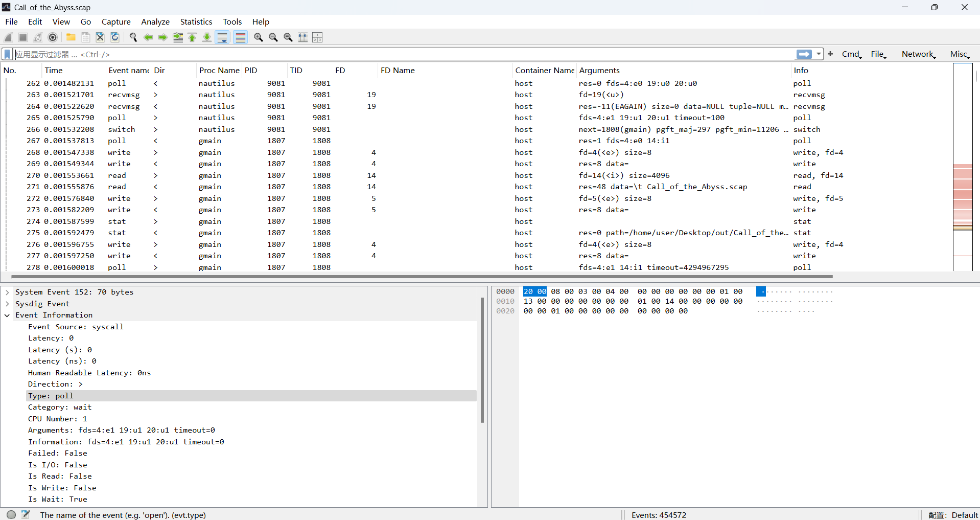Zoom out text size
The height and width of the screenshot is (520, 980).
[273, 37]
